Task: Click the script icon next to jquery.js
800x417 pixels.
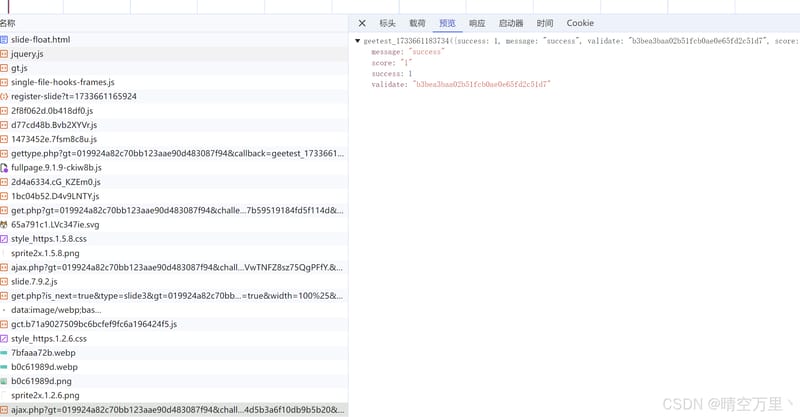Action: (4, 54)
